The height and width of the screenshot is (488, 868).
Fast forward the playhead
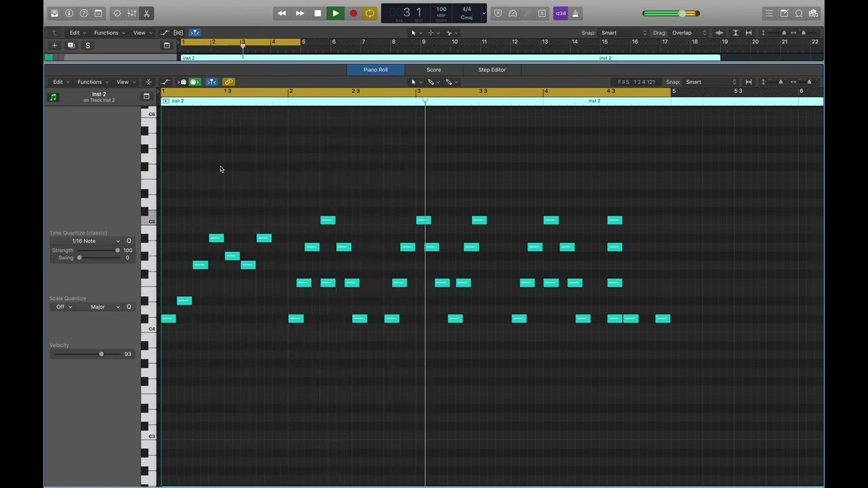300,14
